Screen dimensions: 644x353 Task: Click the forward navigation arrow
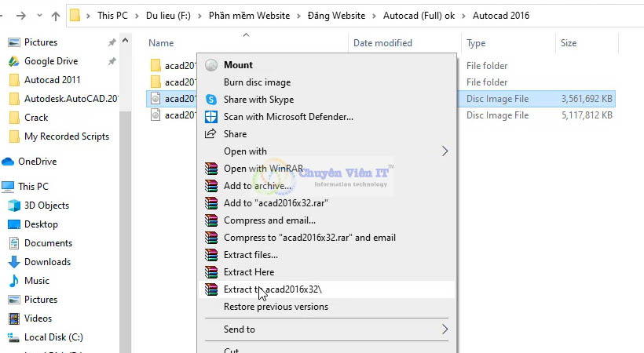[x=21, y=16]
